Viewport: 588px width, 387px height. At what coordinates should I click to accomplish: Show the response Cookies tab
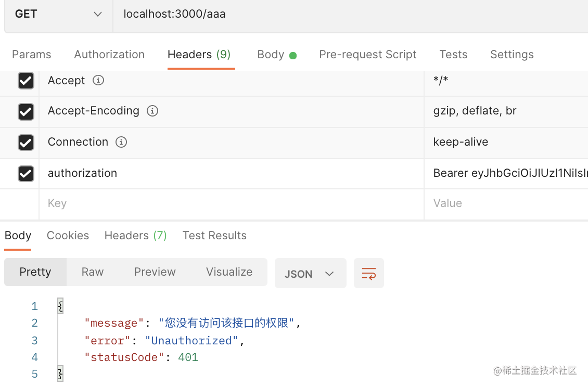(68, 236)
